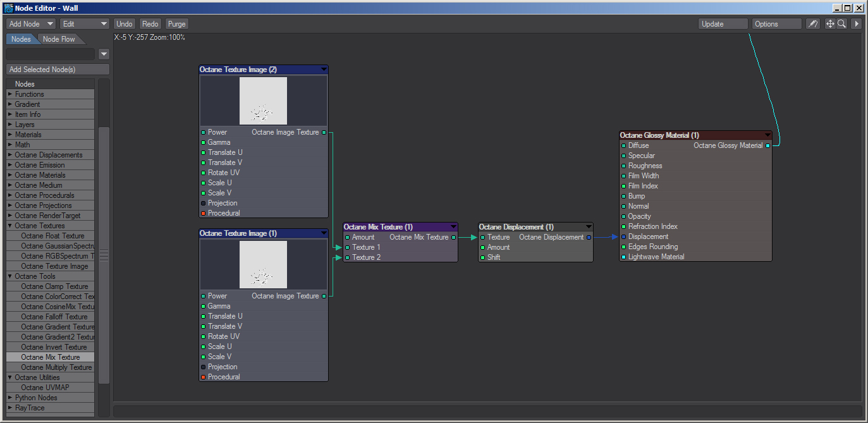Expand the Octane Displacements category
Viewport: 868px width, 423px height.
click(10, 155)
